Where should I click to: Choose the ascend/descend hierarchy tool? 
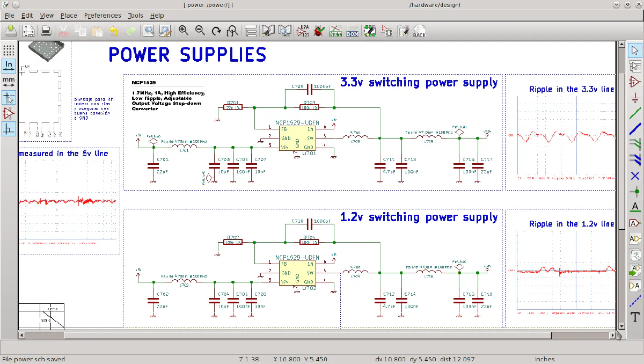point(635,66)
